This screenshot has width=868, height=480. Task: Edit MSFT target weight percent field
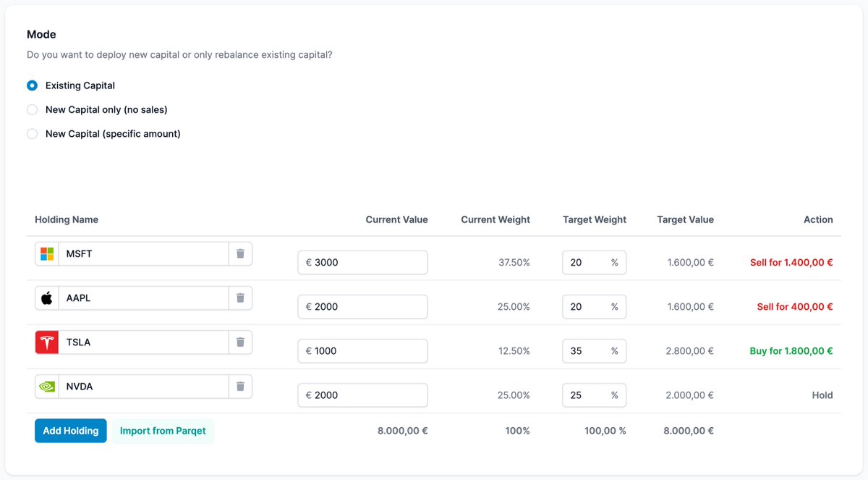(x=594, y=263)
